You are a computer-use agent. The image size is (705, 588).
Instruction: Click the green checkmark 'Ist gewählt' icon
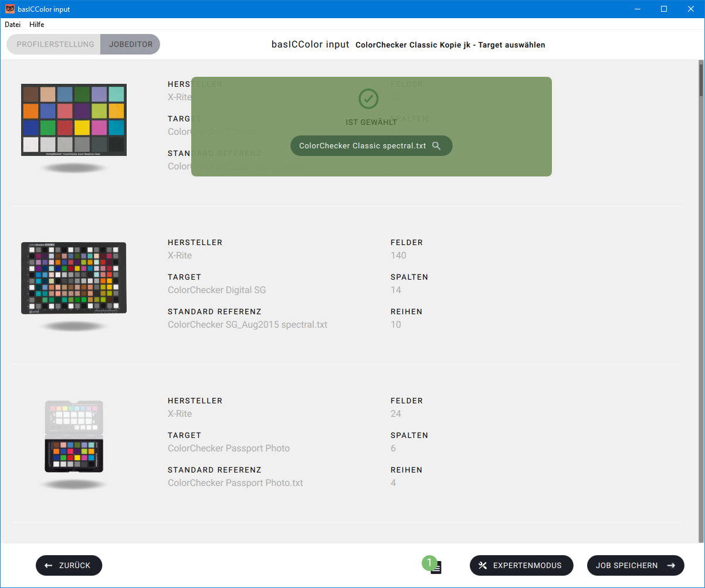(368, 98)
